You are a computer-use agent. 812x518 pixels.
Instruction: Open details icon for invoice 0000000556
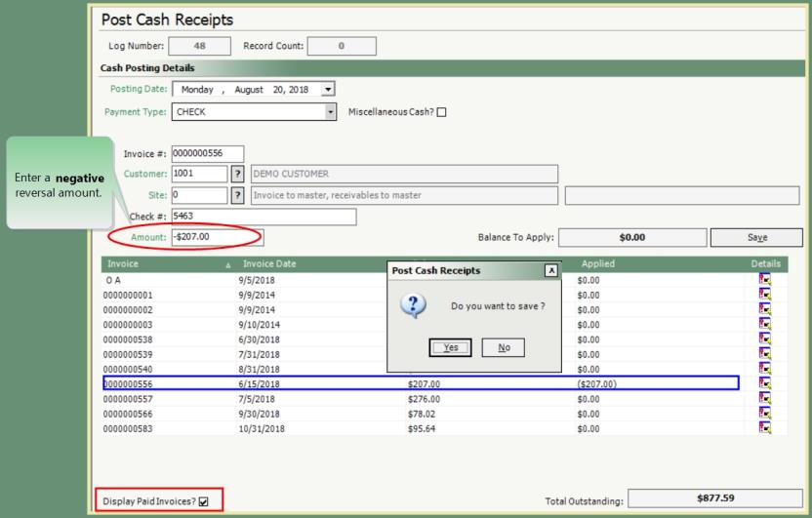point(764,383)
